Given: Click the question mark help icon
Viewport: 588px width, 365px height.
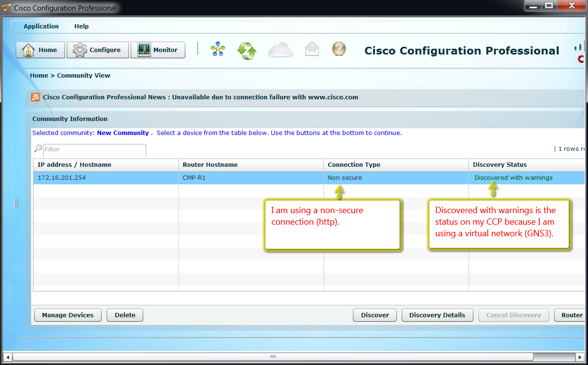Looking at the screenshot, I should point(339,49).
